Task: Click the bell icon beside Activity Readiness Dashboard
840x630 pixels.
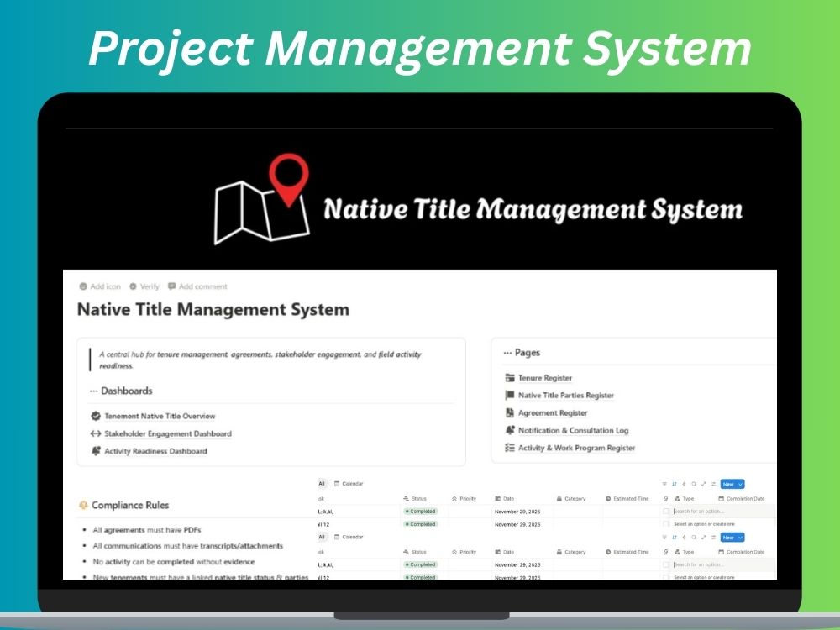Action: pyautogui.click(x=96, y=451)
